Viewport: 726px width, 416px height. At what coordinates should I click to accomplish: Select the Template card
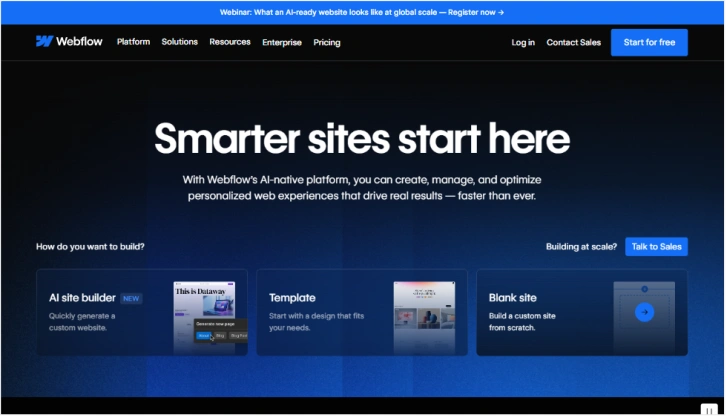point(362,312)
